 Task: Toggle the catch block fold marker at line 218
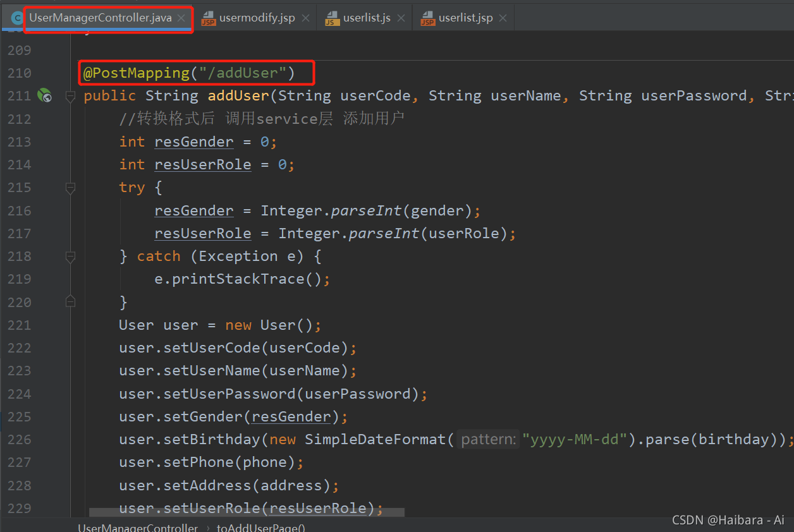click(x=70, y=257)
